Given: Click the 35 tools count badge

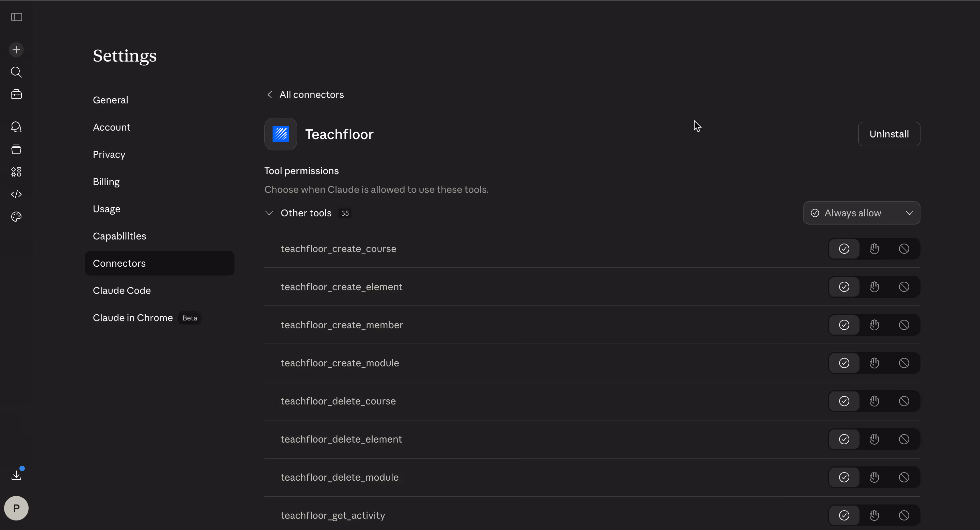Looking at the screenshot, I should click(x=345, y=213).
